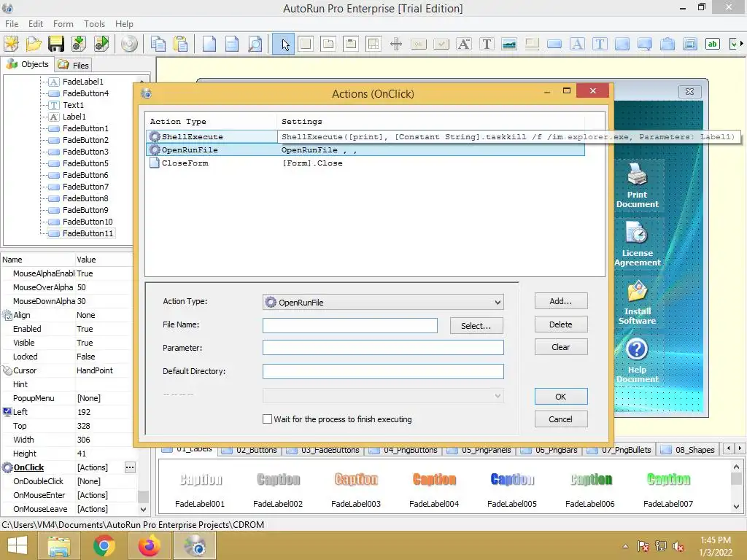Click the Install Software folder icon on form

(637, 292)
